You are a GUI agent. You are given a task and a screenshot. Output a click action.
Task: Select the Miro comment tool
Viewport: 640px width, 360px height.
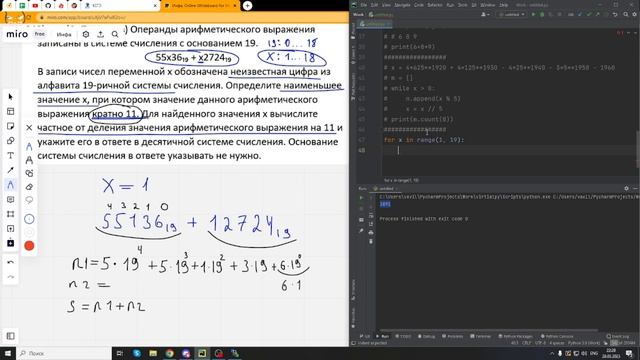[11, 200]
